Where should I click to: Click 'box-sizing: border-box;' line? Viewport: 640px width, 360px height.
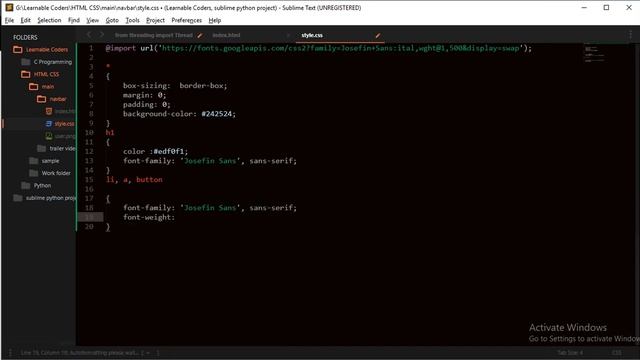coord(175,86)
